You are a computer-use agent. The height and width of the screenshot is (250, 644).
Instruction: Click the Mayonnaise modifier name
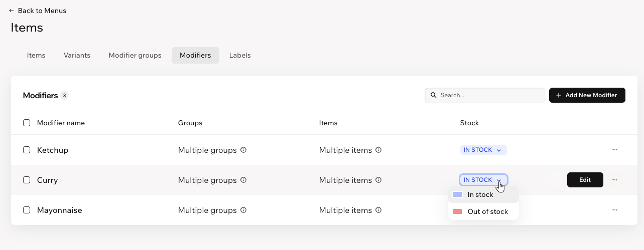60,210
